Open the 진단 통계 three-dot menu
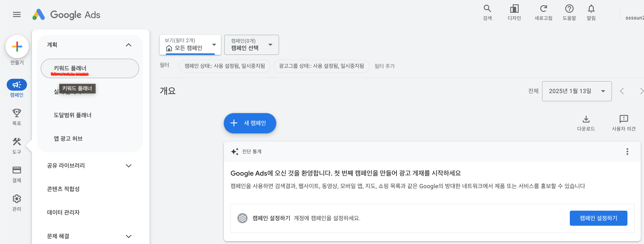 pos(627,152)
